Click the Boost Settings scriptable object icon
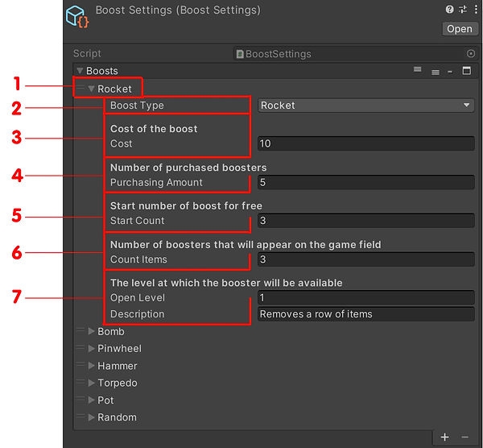 78,16
